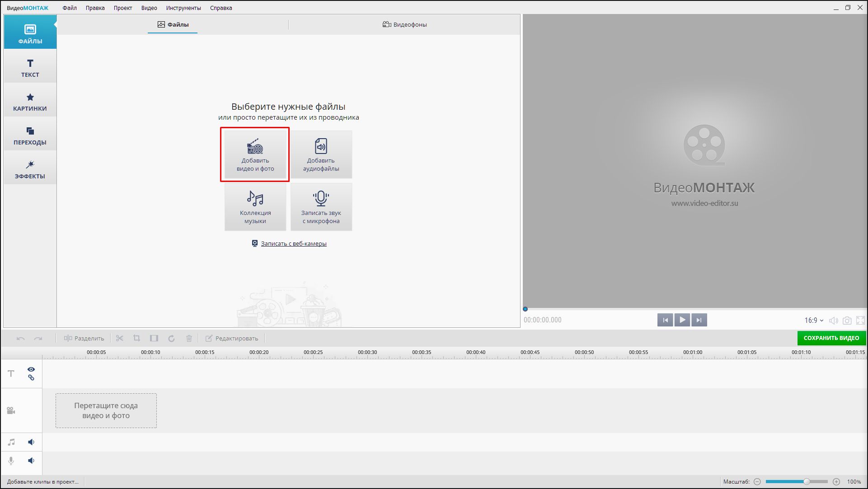Open the ФАЙЛЫ sidebar section
Viewport: 868px width, 489px height.
pos(30,32)
